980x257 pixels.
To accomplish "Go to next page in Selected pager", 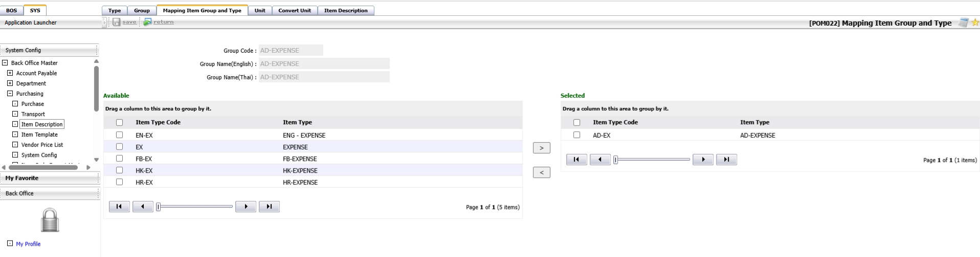I will pos(703,160).
